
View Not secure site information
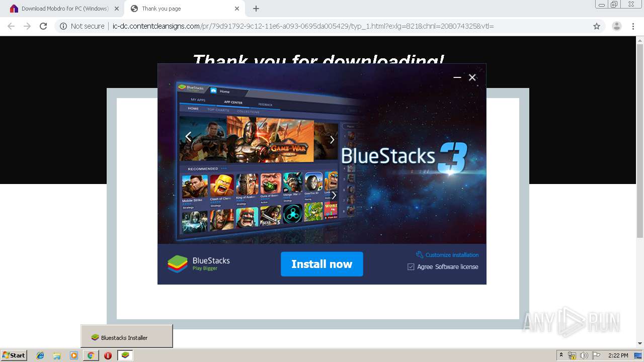(x=82, y=26)
